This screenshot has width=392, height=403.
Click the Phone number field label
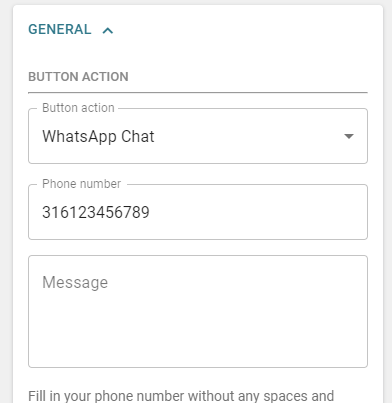(x=82, y=184)
